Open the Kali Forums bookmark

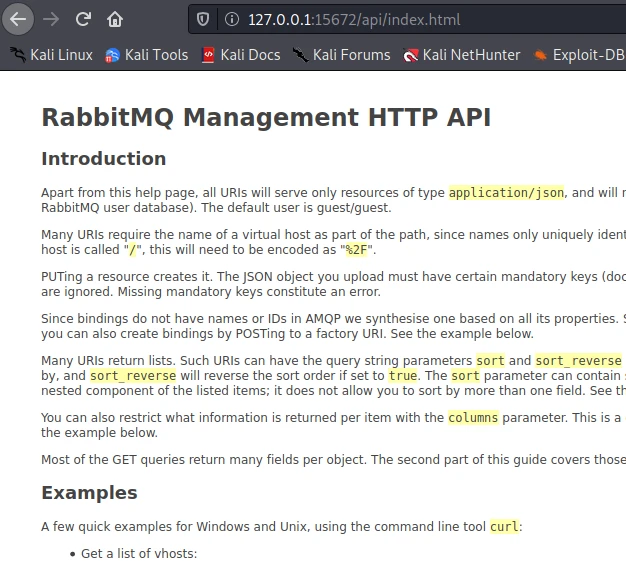click(341, 55)
